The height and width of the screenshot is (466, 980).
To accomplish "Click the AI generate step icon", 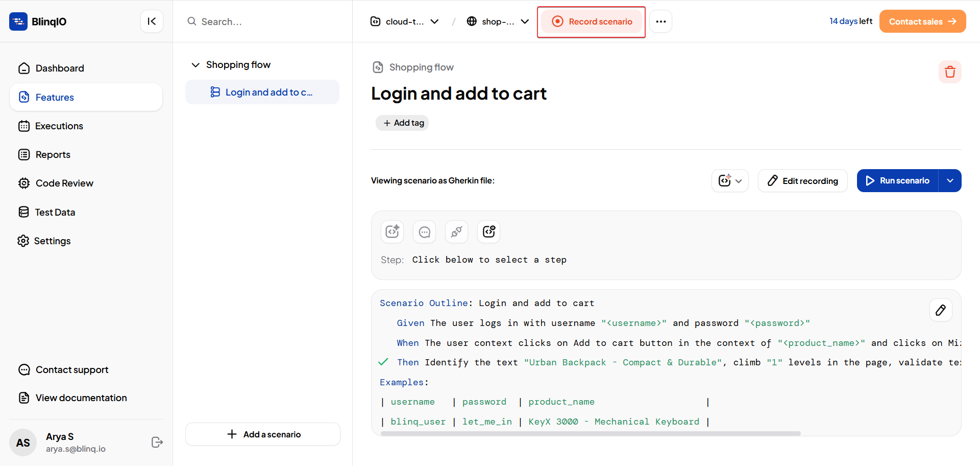I will click(392, 231).
